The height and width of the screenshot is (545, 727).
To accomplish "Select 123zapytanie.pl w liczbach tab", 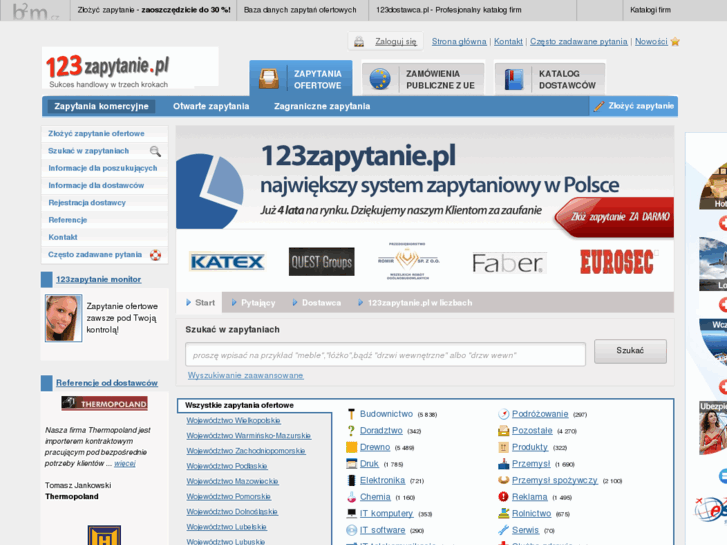I will [x=415, y=303].
